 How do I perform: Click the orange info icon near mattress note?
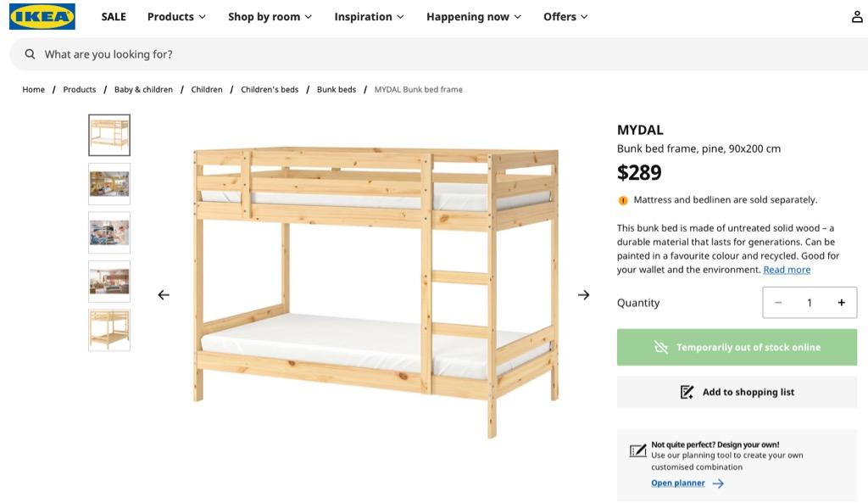623,199
